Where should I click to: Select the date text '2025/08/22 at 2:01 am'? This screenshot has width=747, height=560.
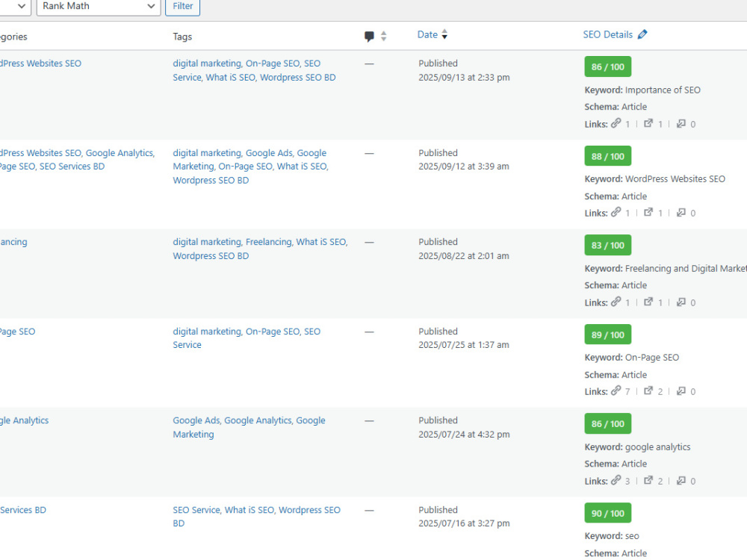click(x=464, y=255)
